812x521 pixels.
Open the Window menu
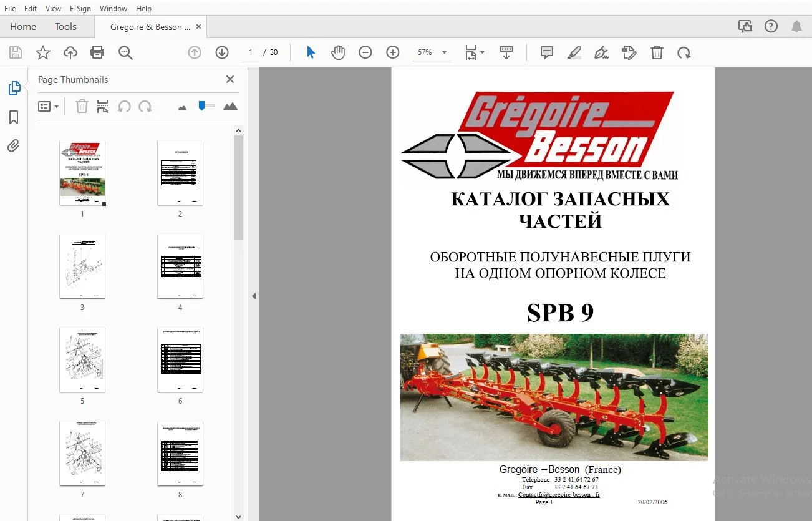114,9
